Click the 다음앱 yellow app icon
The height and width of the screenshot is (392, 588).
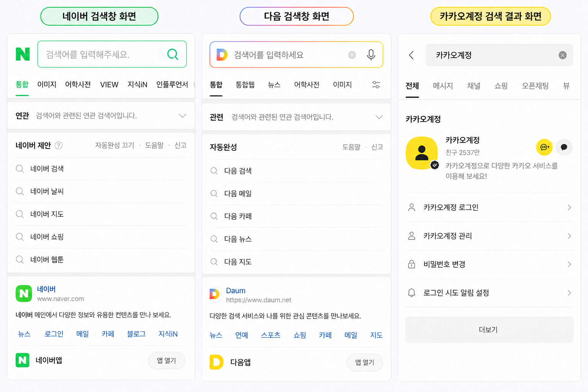(x=216, y=362)
